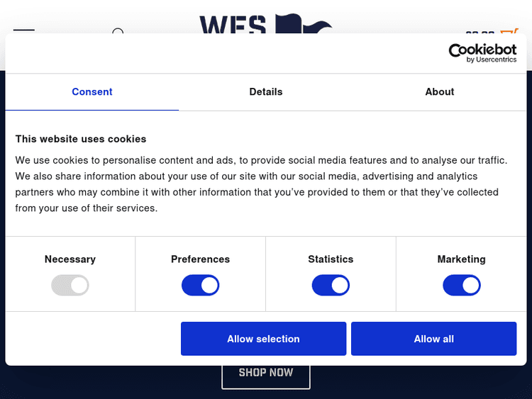This screenshot has height=399, width=532.
Task: Accept cookies with Allow all
Action: (433, 339)
